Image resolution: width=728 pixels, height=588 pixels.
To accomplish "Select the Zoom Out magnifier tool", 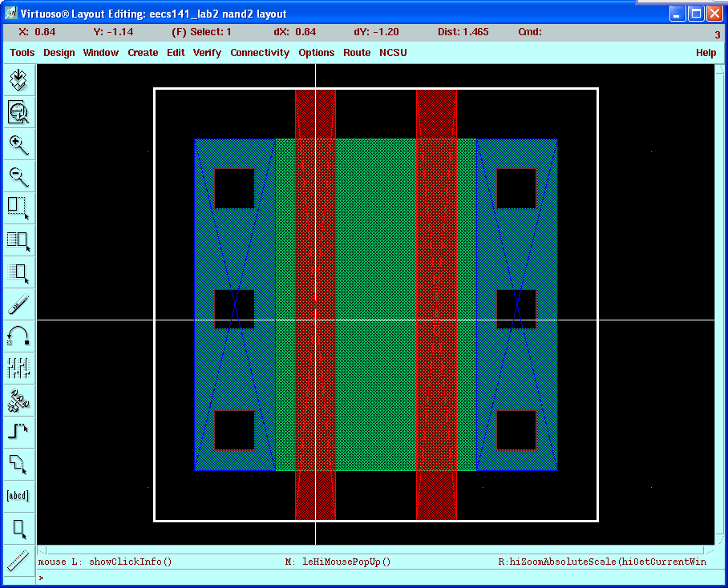I will tap(18, 176).
